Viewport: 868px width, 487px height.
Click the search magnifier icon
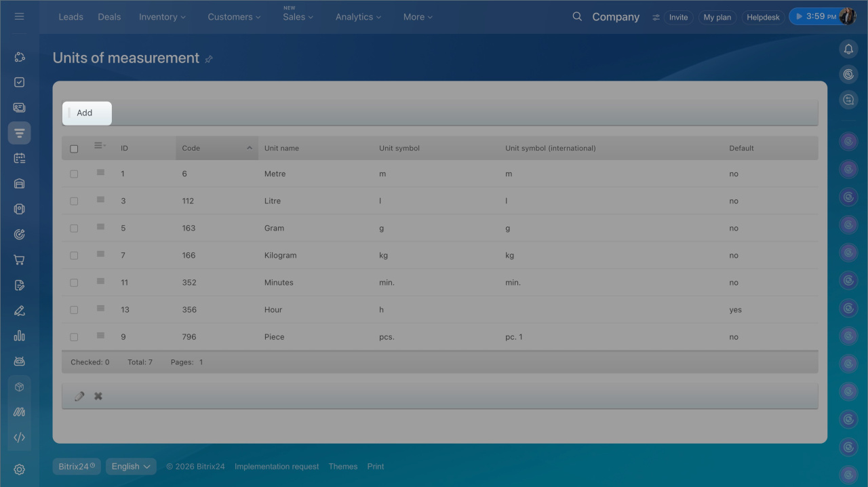[577, 16]
